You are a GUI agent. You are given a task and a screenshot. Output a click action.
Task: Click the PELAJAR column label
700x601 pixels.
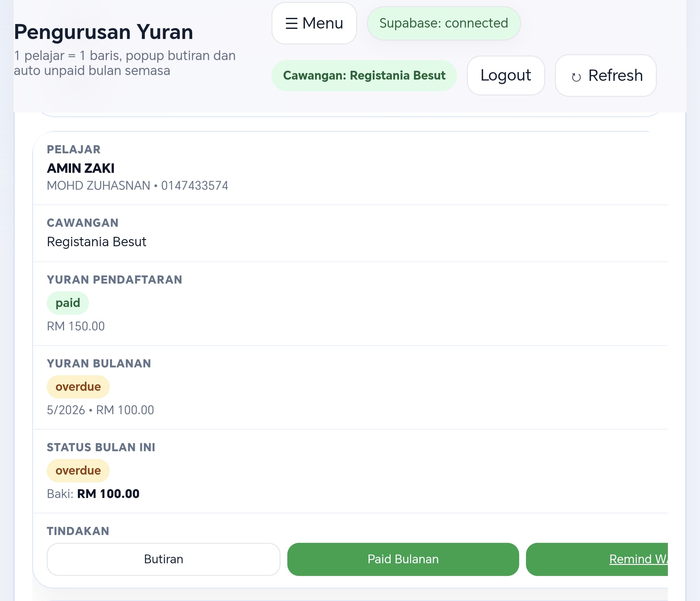pyautogui.click(x=74, y=149)
